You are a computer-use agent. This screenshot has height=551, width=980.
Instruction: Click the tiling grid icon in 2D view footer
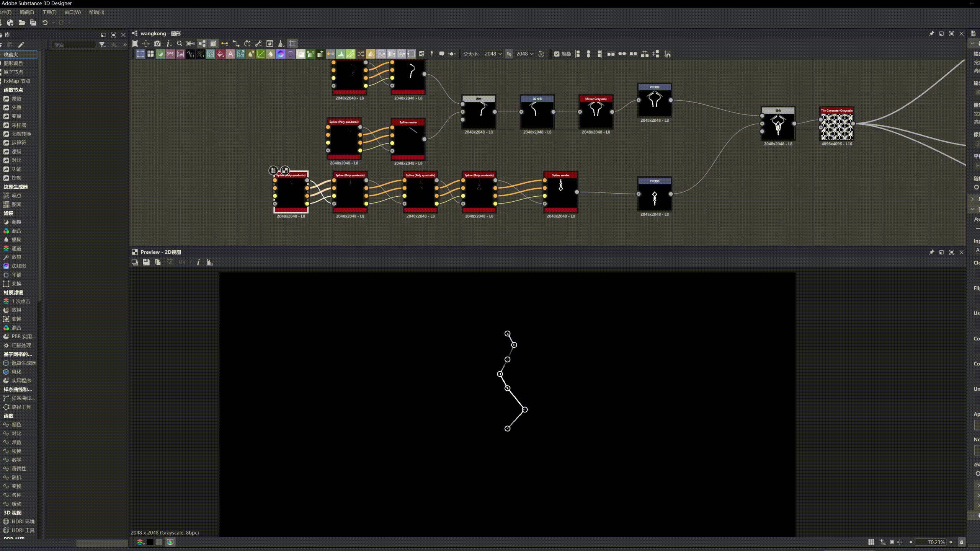point(871,542)
